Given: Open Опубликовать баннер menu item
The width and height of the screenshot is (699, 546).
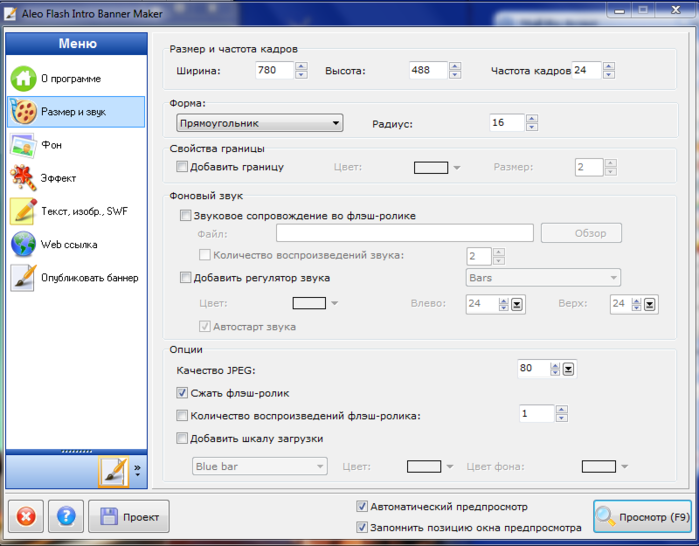Looking at the screenshot, I should (x=77, y=278).
